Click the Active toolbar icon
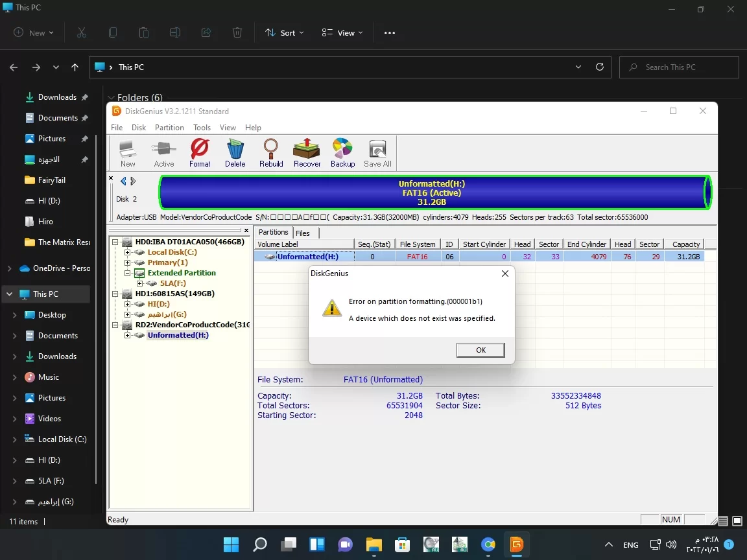Image resolution: width=747 pixels, height=560 pixels. [164, 154]
